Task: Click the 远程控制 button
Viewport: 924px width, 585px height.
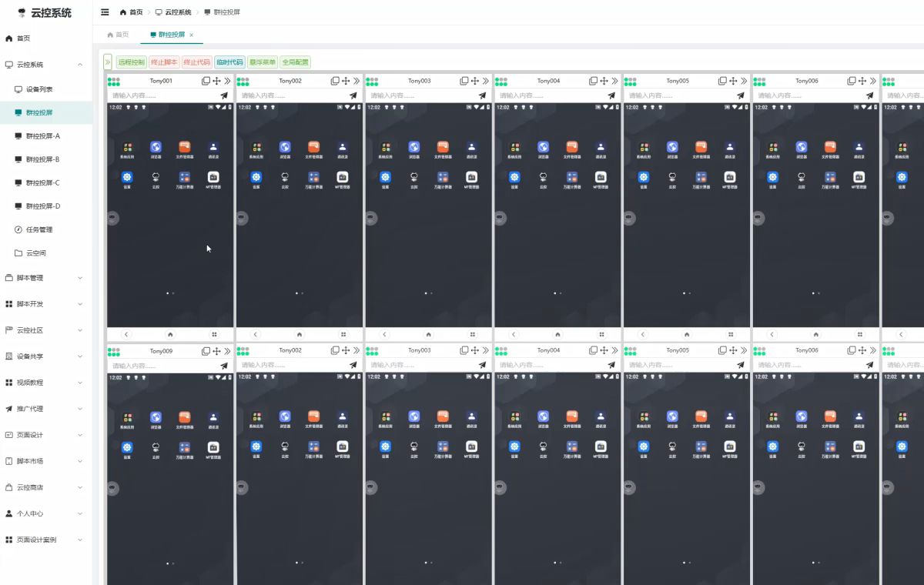Action: [131, 62]
